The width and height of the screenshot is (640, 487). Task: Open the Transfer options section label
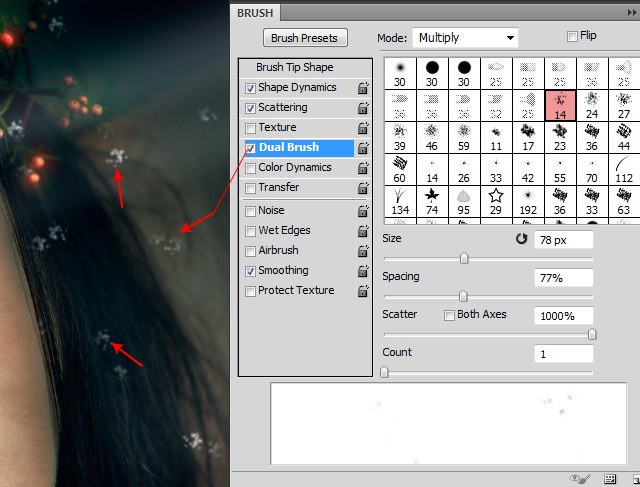pos(279,187)
